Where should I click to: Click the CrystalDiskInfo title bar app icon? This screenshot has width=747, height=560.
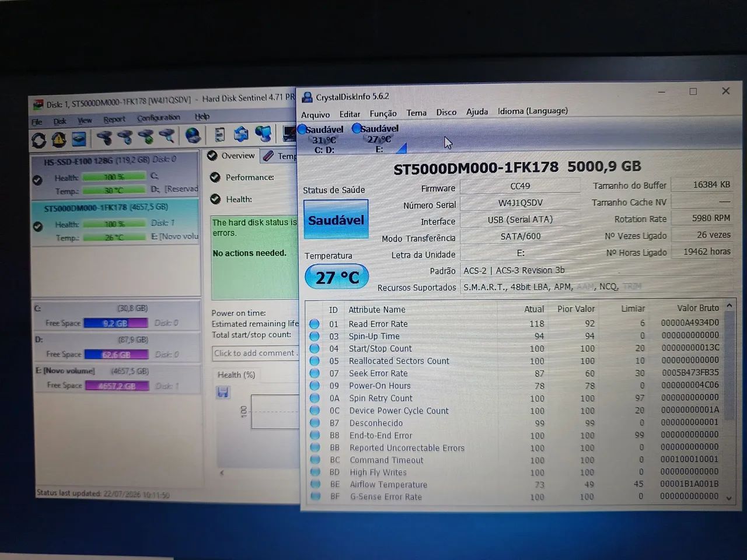tap(307, 97)
